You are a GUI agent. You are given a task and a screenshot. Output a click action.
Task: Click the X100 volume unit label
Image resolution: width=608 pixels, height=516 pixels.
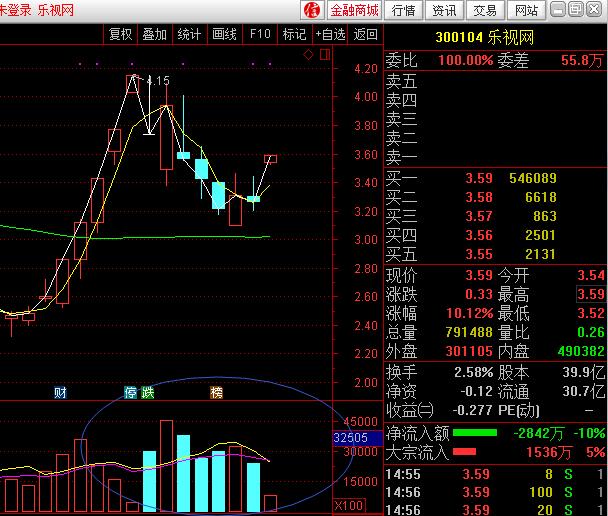(349, 506)
